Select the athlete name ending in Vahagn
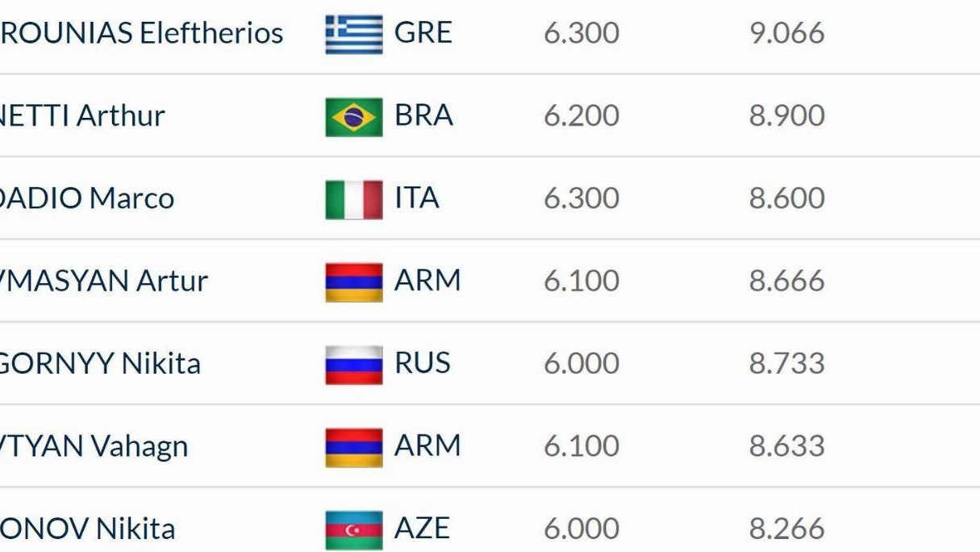980x552 pixels. click(94, 446)
